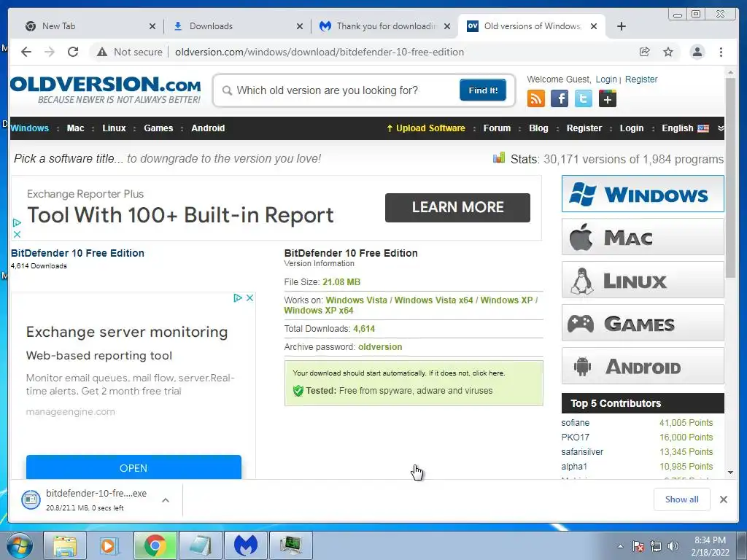Click the share page icon in address bar
This screenshot has height=560, width=747.
645,52
